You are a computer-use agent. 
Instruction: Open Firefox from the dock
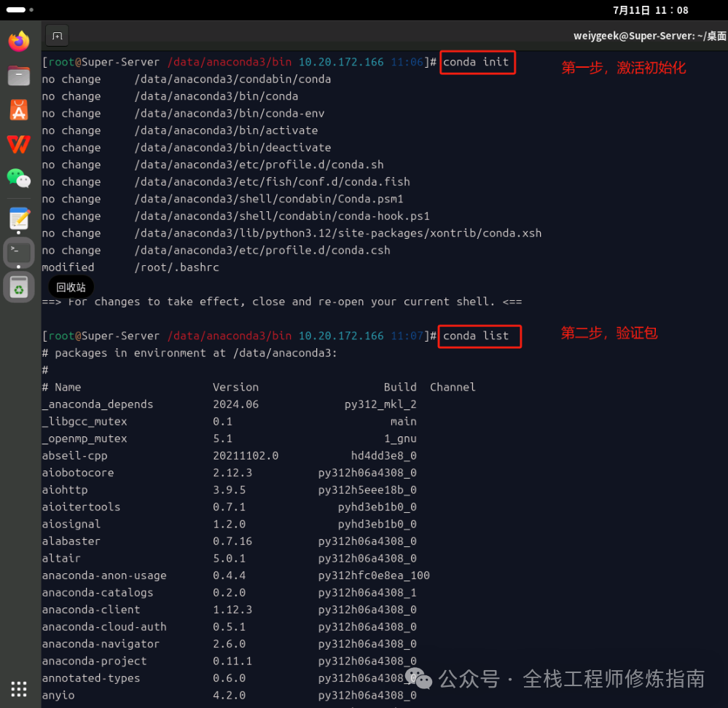(x=18, y=41)
